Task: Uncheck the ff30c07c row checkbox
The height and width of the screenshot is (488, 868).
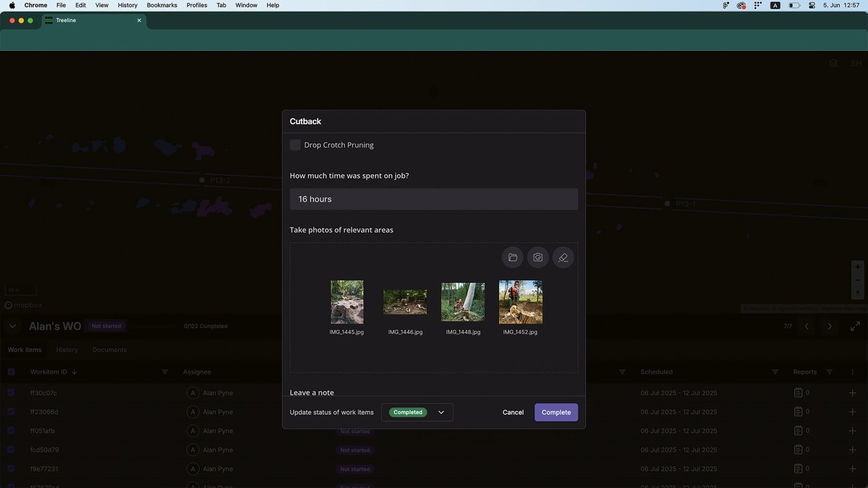Action: (x=11, y=393)
